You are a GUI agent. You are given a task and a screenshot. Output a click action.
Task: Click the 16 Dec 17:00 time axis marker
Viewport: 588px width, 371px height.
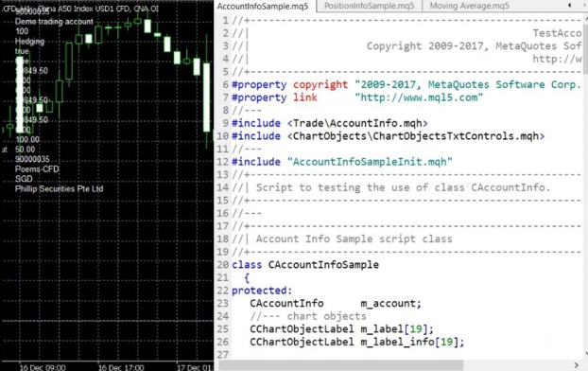point(121,367)
